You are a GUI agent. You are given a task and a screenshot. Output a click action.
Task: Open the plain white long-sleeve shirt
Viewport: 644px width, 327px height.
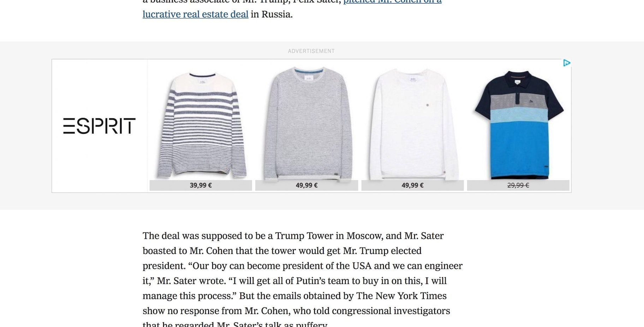pyautogui.click(x=412, y=124)
